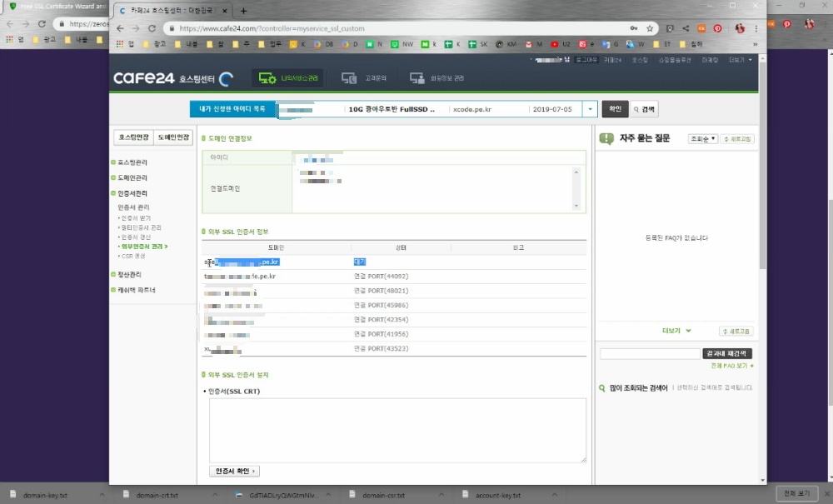
Task: Open CSR 생성 submenu
Action: (132, 256)
